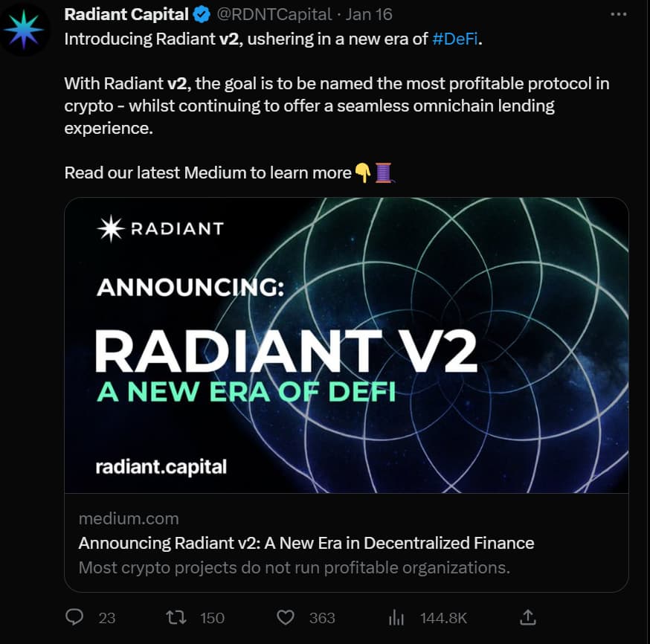Open the Radiant Capital display name link
The height and width of the screenshot is (644, 650).
click(126, 15)
